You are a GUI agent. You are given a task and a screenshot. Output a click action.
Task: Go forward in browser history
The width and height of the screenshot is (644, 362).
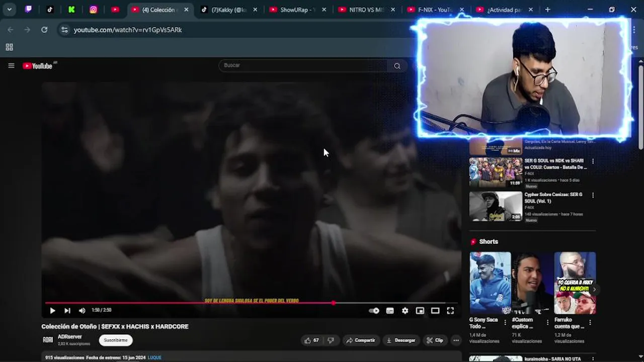(x=27, y=30)
